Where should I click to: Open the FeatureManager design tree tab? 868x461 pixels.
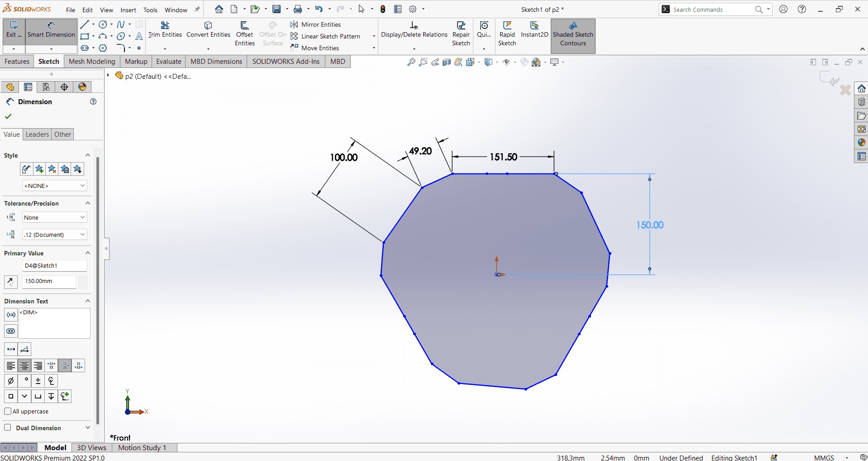coord(10,87)
